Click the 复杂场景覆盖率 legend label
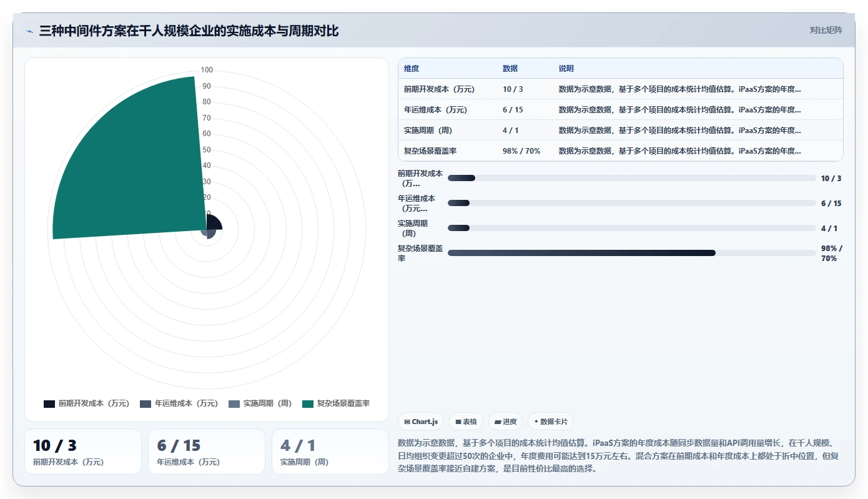 point(343,403)
